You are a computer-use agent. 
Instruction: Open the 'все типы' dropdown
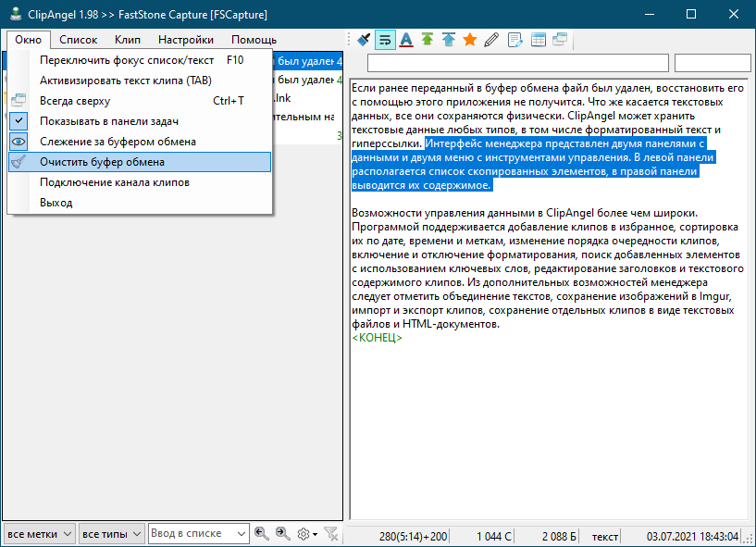tap(111, 534)
